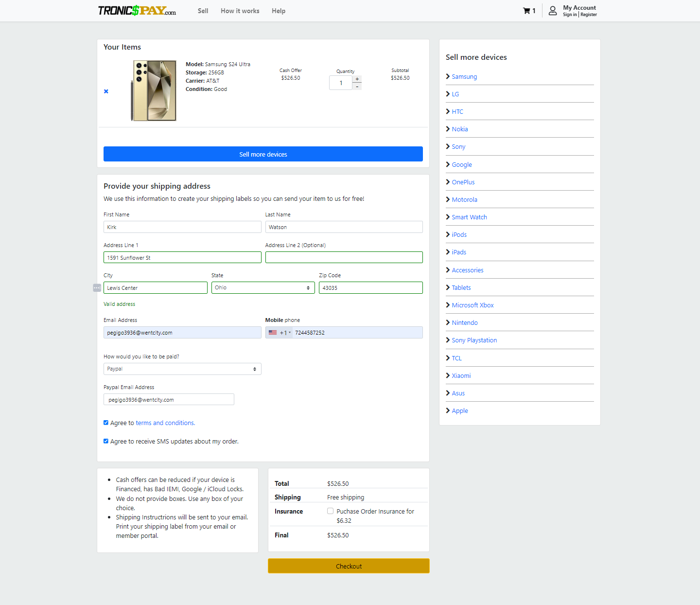Open the Motorola device category

464,200
